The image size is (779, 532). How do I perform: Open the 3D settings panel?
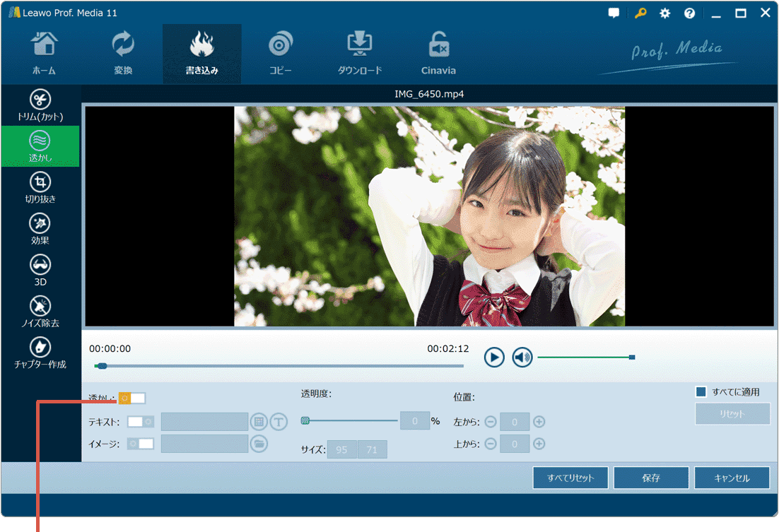coord(40,270)
